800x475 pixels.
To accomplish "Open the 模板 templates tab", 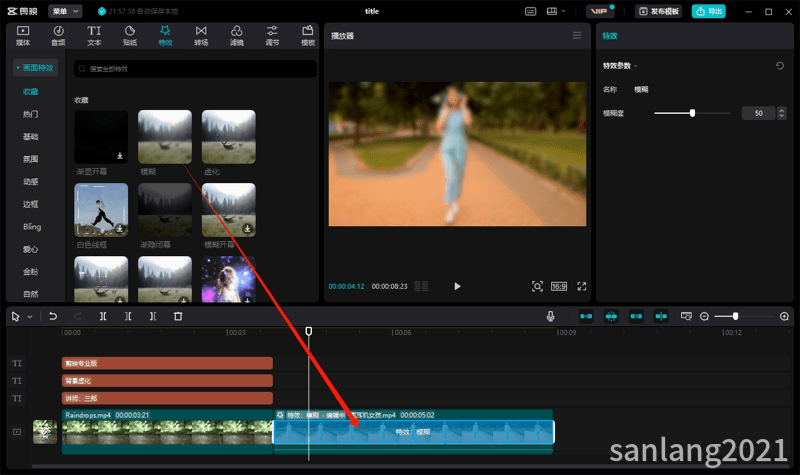I will 308,36.
